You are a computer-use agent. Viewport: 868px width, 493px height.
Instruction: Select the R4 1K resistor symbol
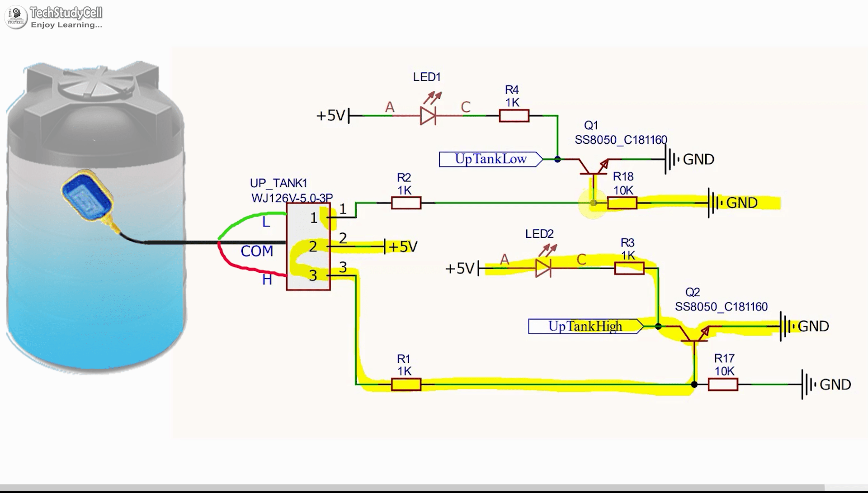(x=513, y=115)
